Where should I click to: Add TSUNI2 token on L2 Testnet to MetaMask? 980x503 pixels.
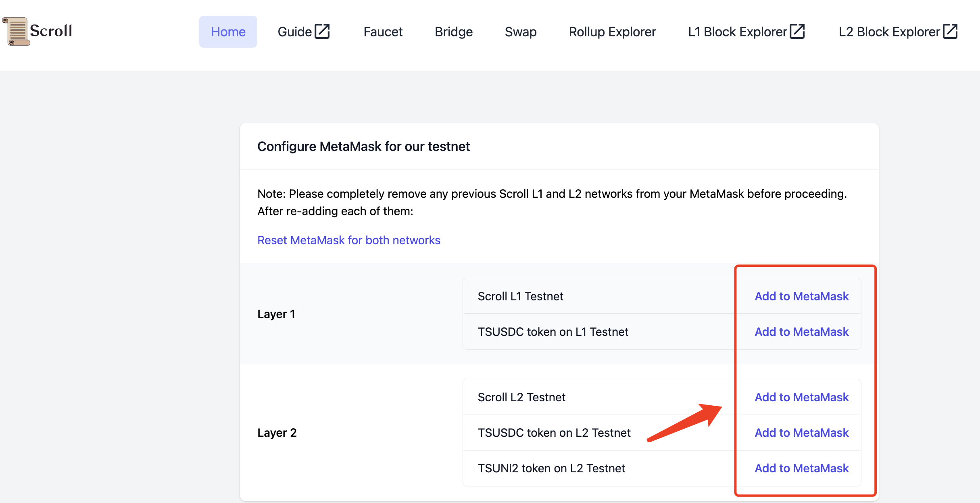click(802, 468)
